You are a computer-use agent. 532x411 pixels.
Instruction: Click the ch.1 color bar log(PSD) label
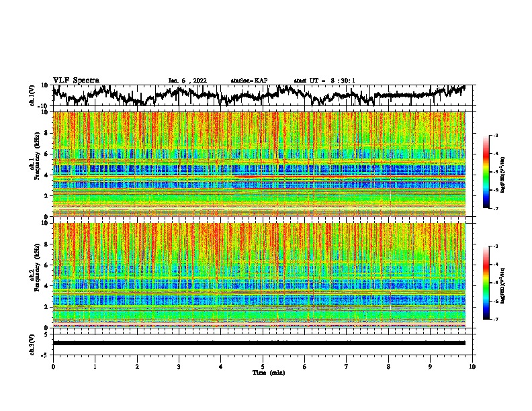pyautogui.click(x=503, y=175)
